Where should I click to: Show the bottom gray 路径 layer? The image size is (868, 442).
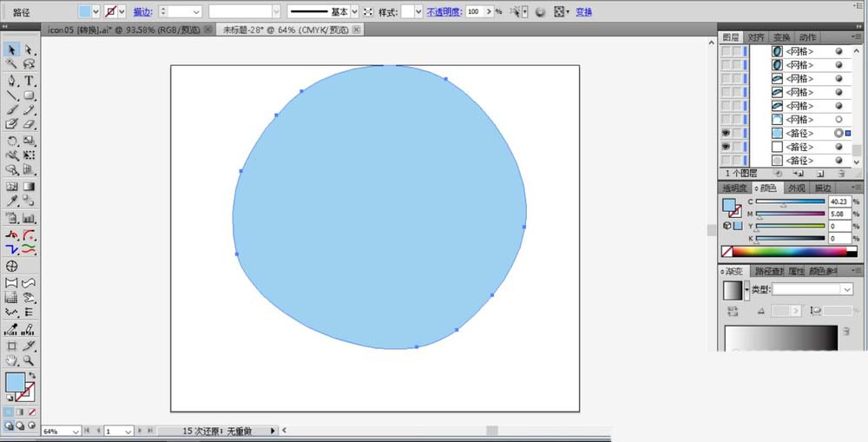click(x=726, y=161)
